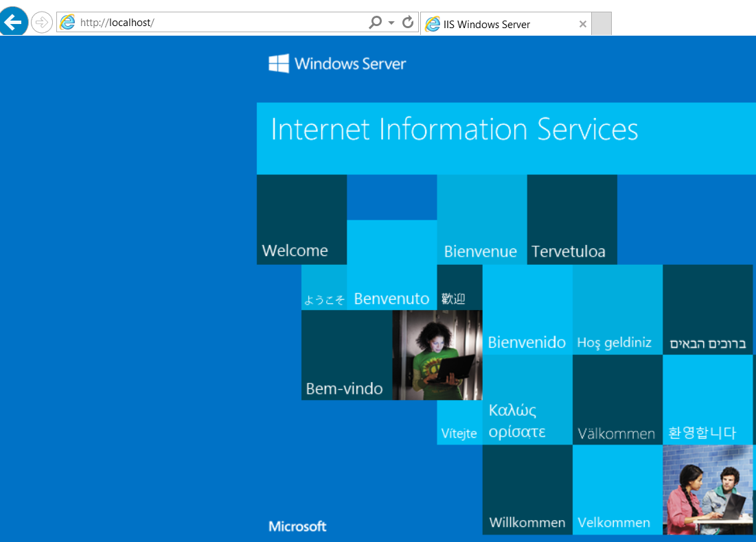This screenshot has height=542, width=756.
Task: Click the search magnifier icon in address bar
Action: pos(375,22)
